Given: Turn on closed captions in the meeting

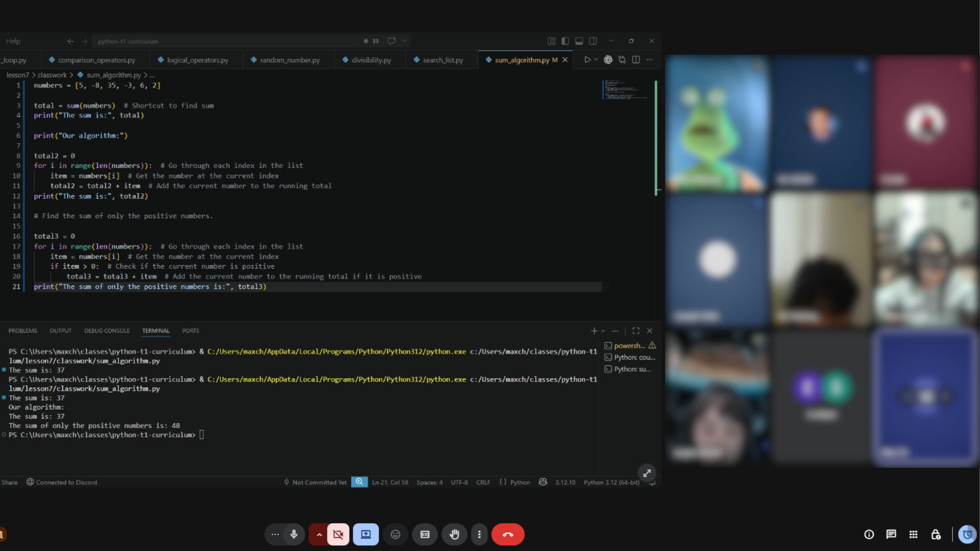Looking at the screenshot, I should coord(425,534).
